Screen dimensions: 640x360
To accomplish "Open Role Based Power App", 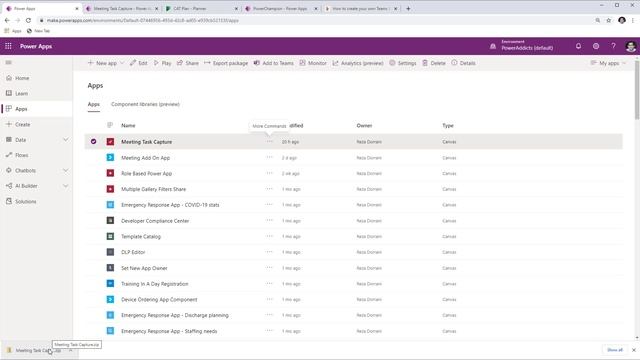I will tap(147, 173).
